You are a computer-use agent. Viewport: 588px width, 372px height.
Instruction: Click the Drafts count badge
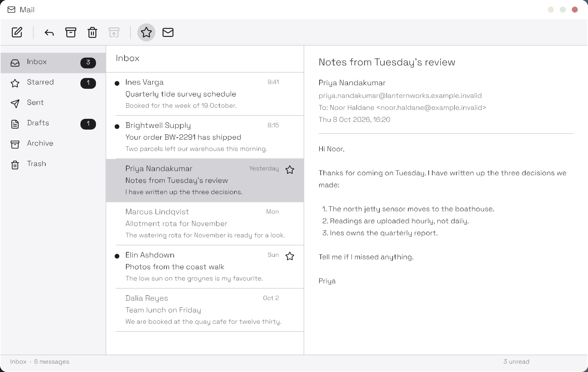click(x=88, y=124)
